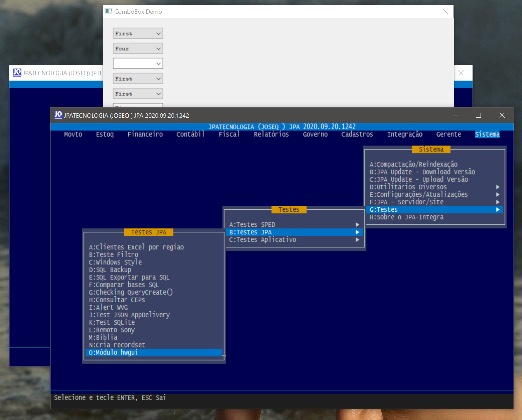
Task: Maximize the JPATECNOLOGIA JPA window
Action: tap(478, 115)
